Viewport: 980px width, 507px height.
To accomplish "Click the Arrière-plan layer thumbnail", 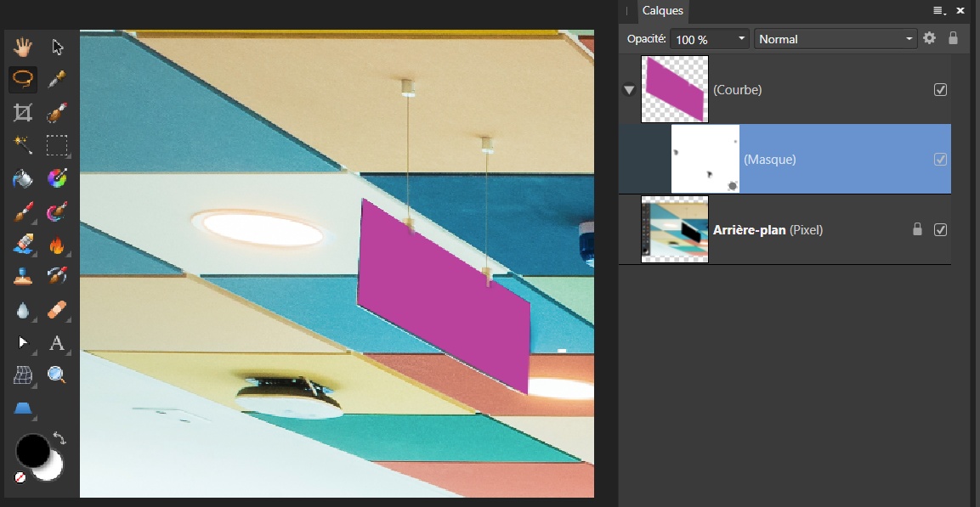I will tap(675, 229).
